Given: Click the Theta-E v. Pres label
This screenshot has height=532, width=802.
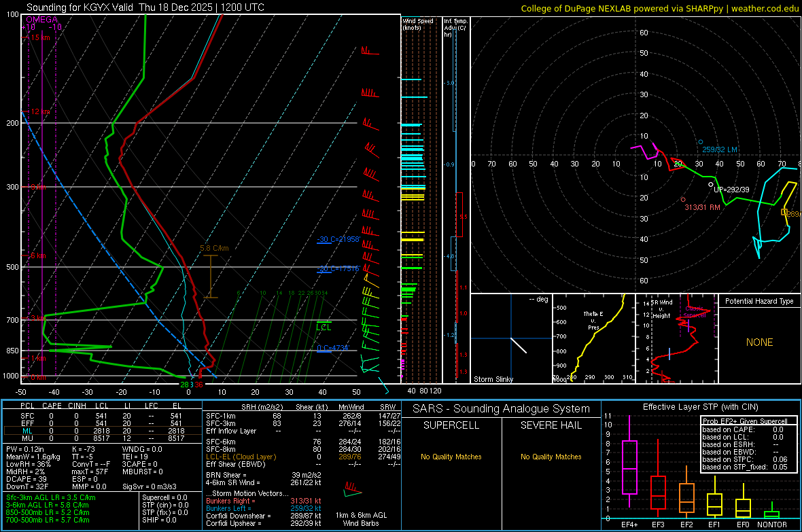Looking at the screenshot, I should tap(593, 320).
